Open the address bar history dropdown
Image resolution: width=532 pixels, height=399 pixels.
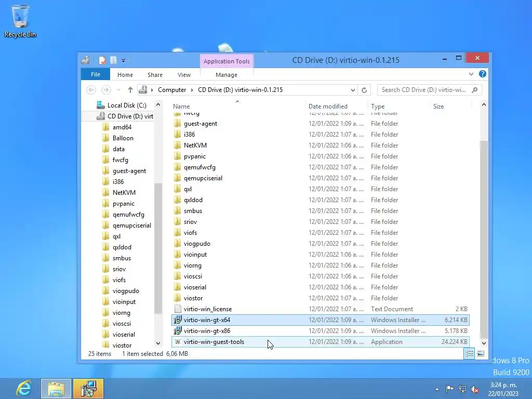[x=353, y=90]
